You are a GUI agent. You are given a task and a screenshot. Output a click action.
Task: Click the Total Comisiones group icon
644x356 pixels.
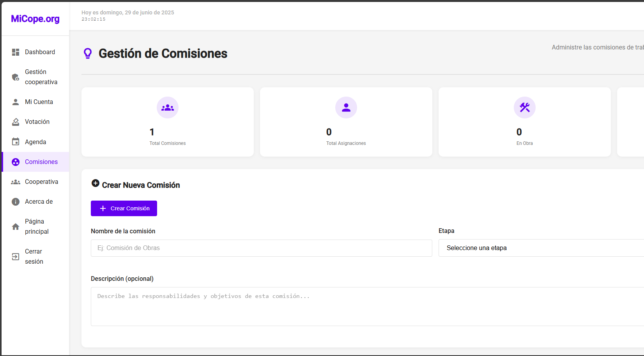(168, 108)
